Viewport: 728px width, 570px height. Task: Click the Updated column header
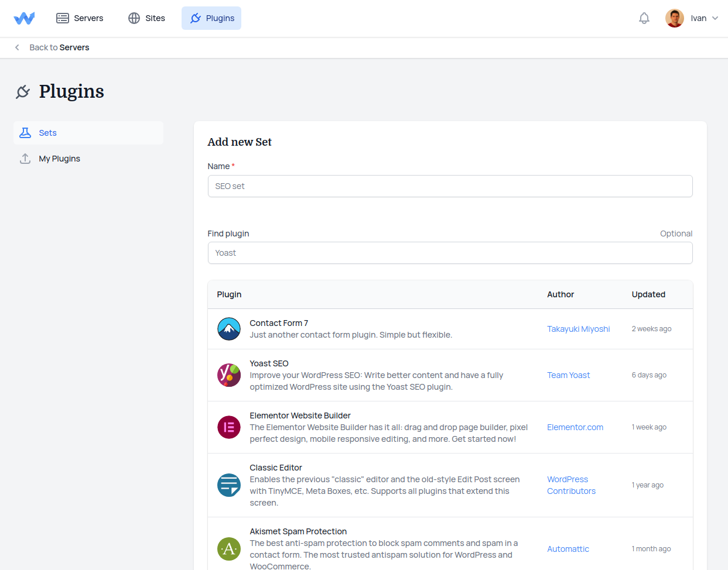[x=648, y=294]
